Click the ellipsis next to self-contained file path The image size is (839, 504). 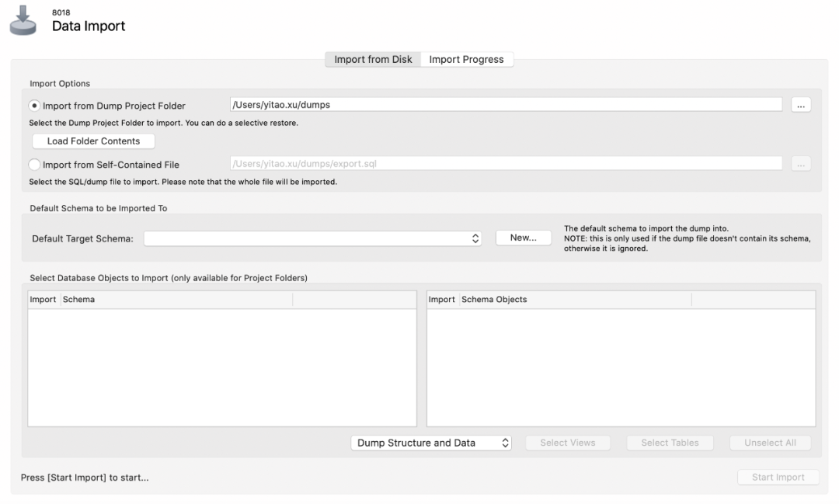[800, 164]
